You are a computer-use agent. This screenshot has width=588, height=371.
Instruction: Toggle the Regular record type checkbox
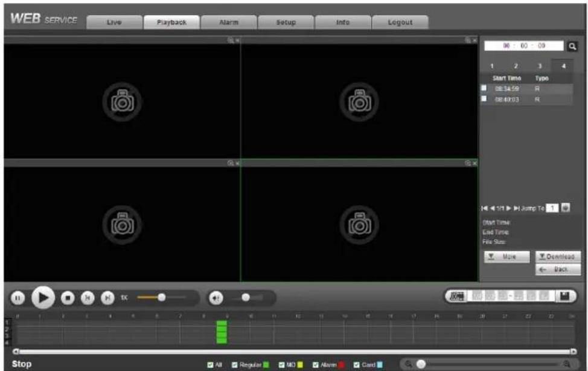tap(235, 364)
